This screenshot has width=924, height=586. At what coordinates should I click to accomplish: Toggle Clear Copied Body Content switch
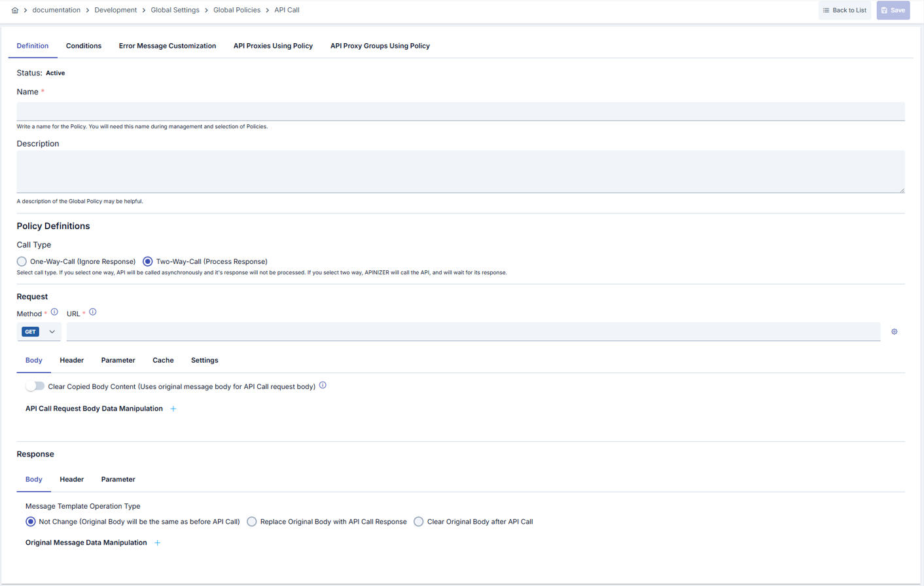(35, 386)
